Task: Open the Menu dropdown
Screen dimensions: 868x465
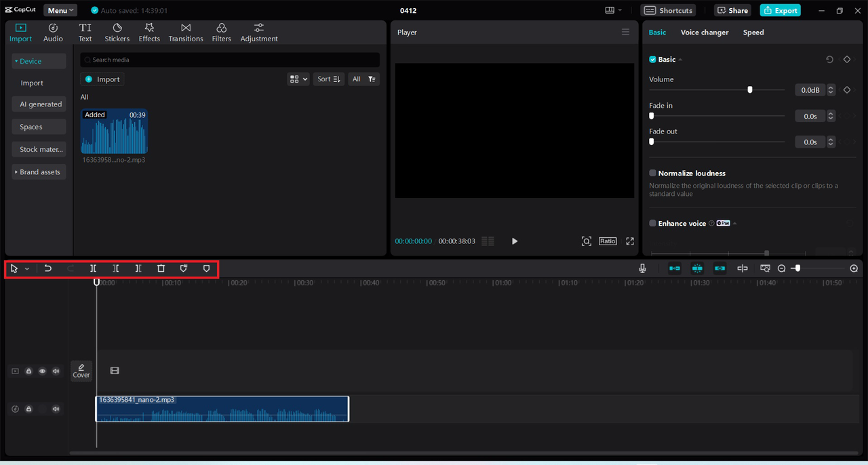Action: [60, 10]
